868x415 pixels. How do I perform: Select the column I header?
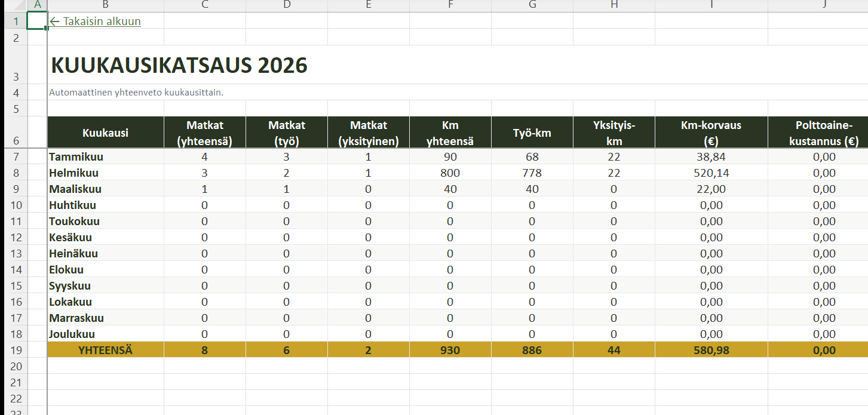point(711,5)
